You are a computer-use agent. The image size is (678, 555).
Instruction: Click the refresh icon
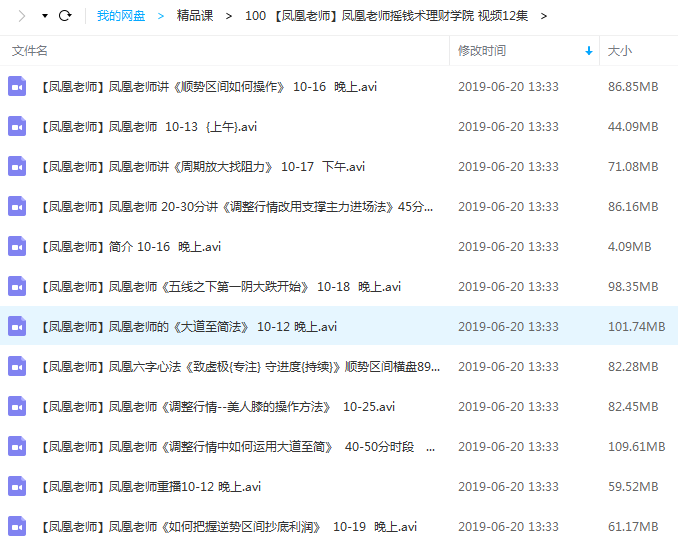(66, 16)
